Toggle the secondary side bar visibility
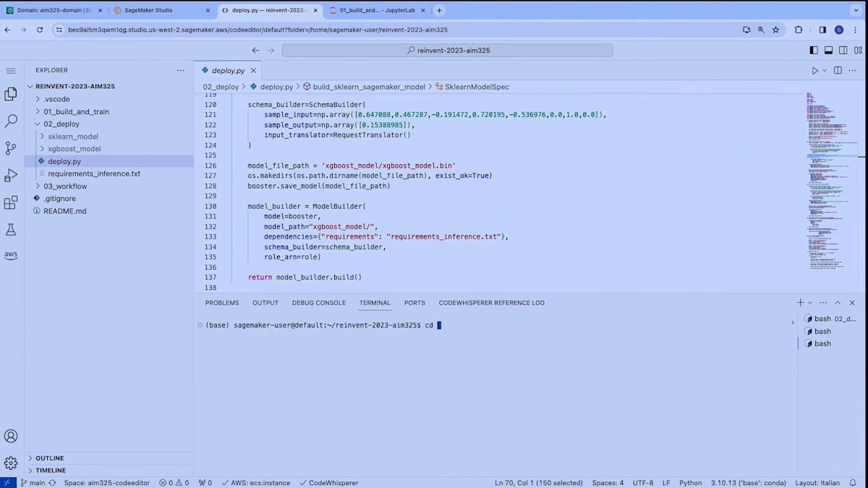The width and height of the screenshot is (868, 488). pyautogui.click(x=843, y=51)
